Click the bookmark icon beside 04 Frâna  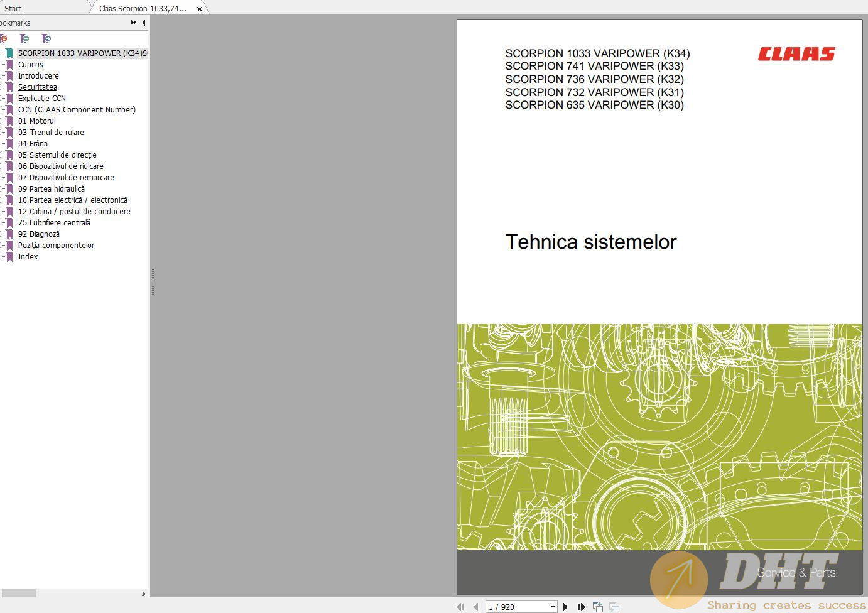click(9, 144)
